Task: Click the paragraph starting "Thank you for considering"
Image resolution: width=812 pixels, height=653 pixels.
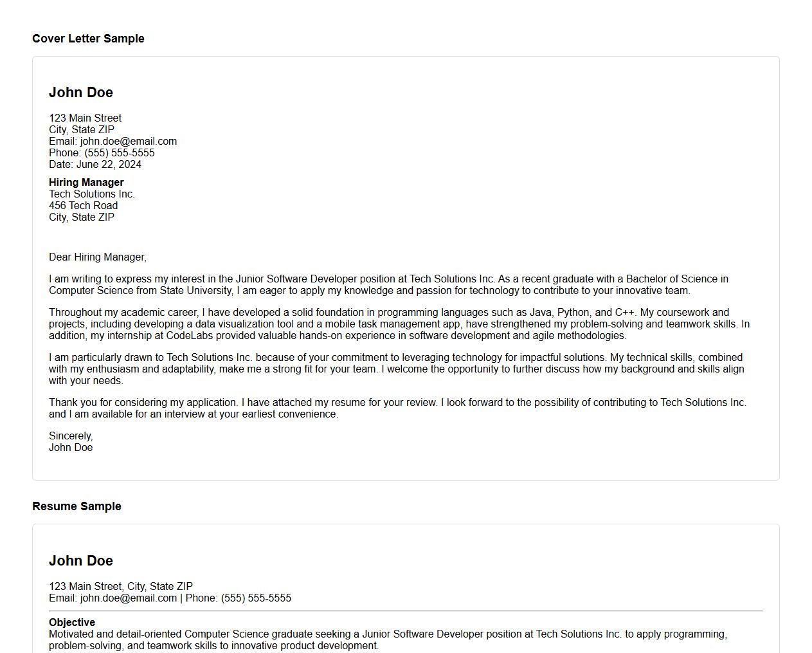Action: click(x=397, y=409)
